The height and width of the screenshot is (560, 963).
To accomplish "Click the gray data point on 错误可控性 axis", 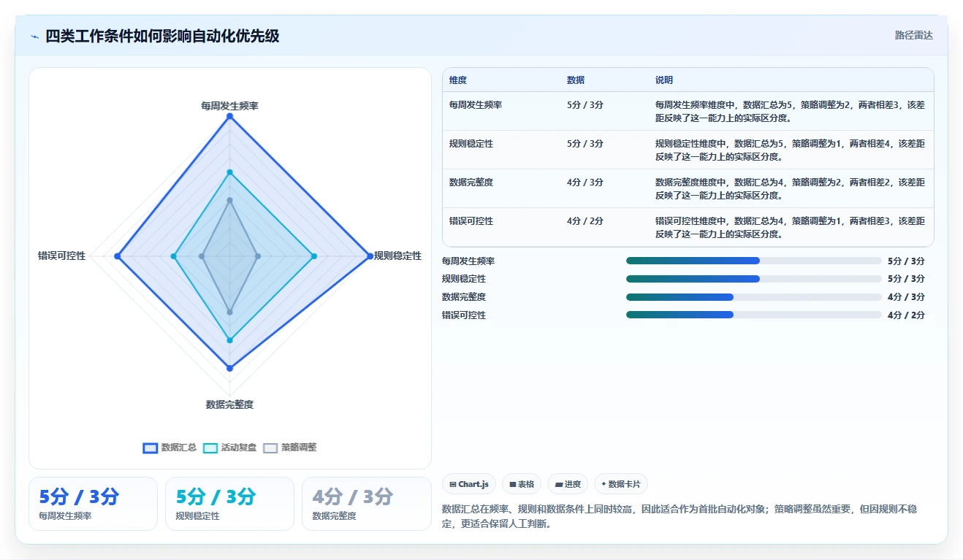I will 202,256.
